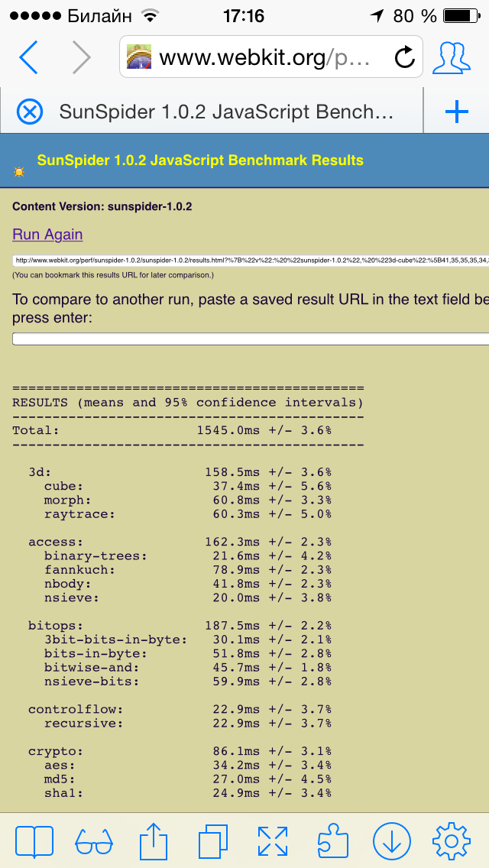The width and height of the screenshot is (489, 868).
Task: Tap the bookmark results URL hint text
Action: click(113, 274)
